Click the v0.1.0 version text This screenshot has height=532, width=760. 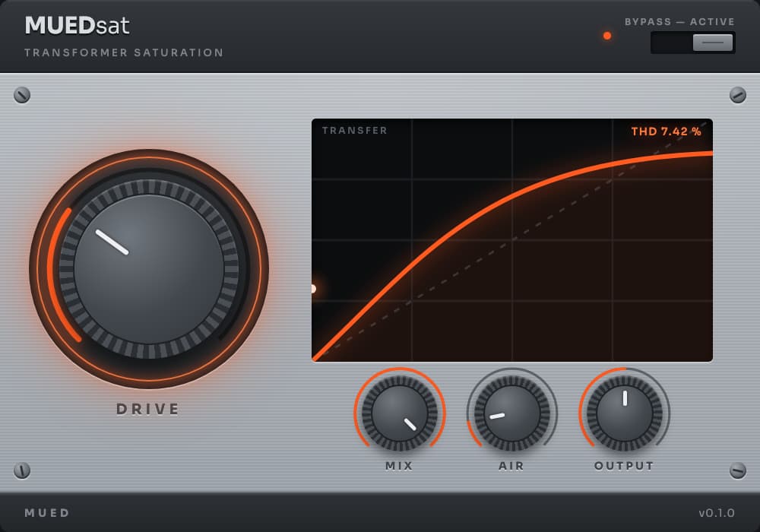(x=717, y=512)
